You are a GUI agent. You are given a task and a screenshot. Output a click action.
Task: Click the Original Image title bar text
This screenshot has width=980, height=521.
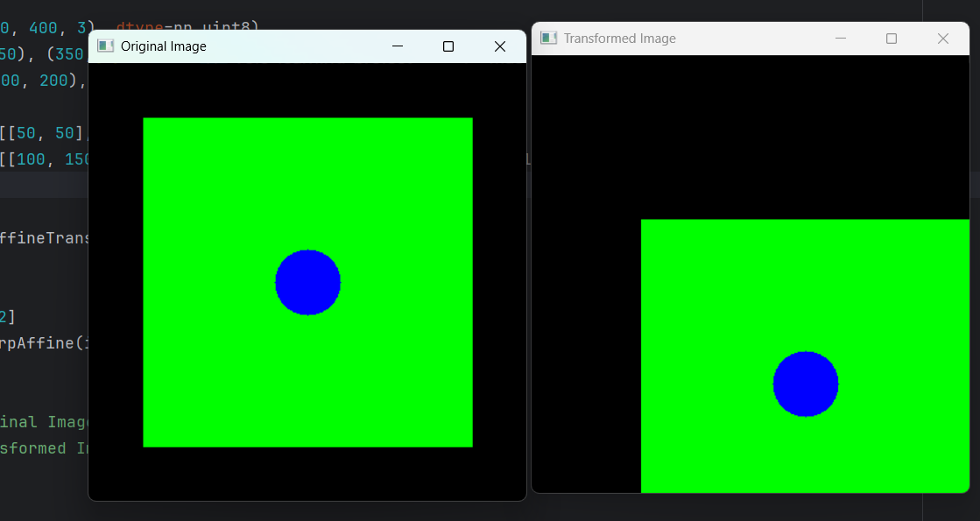tap(164, 46)
